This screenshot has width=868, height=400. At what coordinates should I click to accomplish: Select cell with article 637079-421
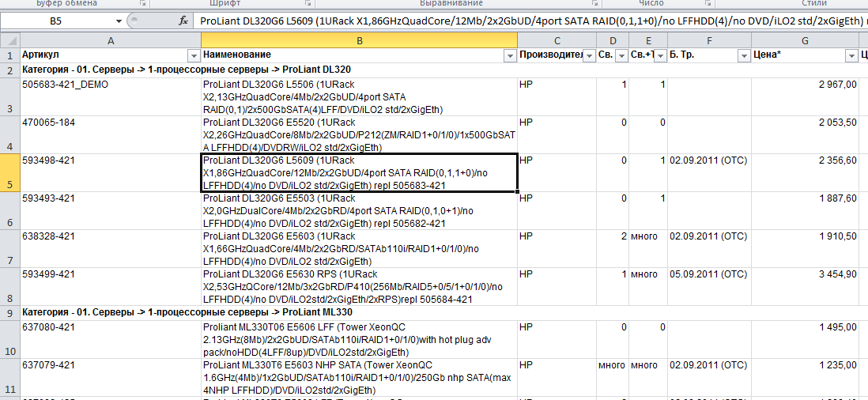(x=111, y=377)
